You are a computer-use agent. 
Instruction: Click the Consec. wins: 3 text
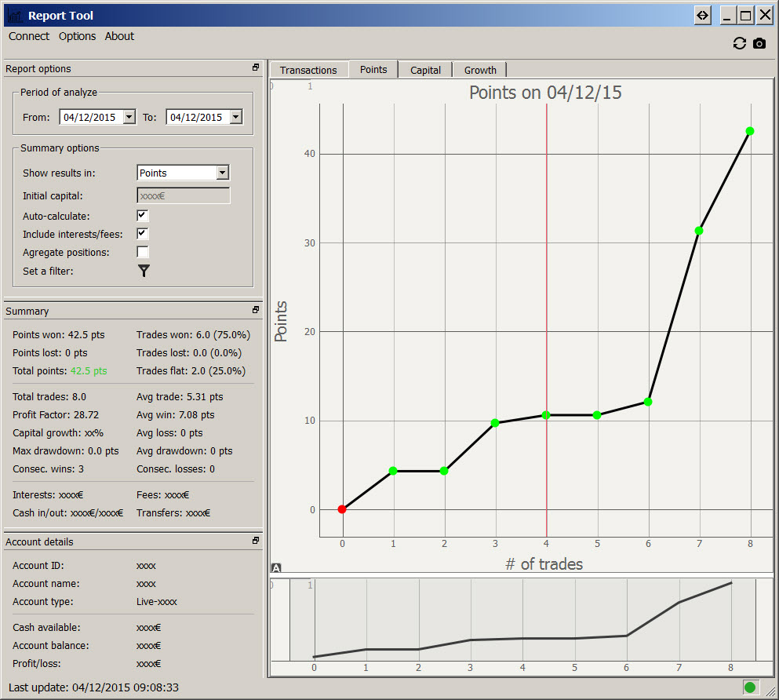click(48, 469)
